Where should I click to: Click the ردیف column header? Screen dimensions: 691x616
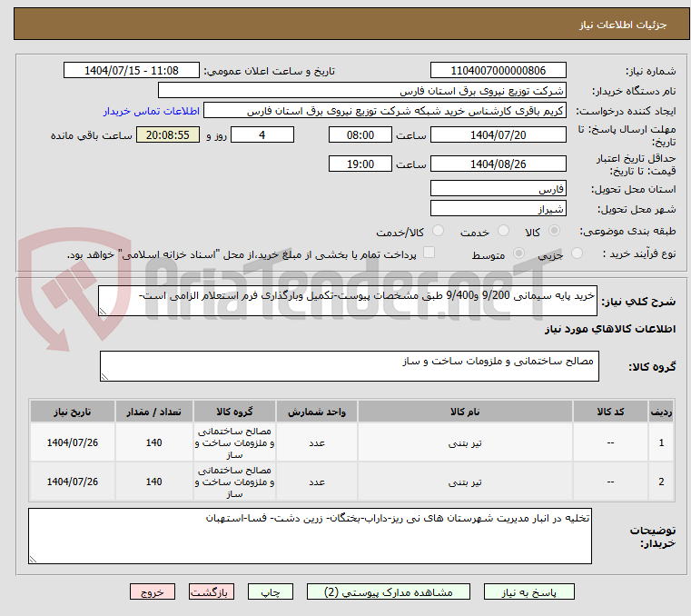point(661,412)
